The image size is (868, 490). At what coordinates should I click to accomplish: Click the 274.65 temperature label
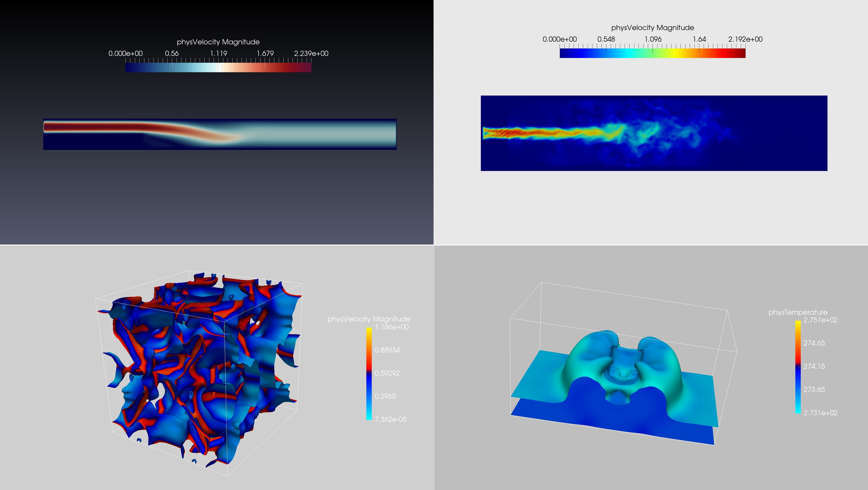point(814,343)
